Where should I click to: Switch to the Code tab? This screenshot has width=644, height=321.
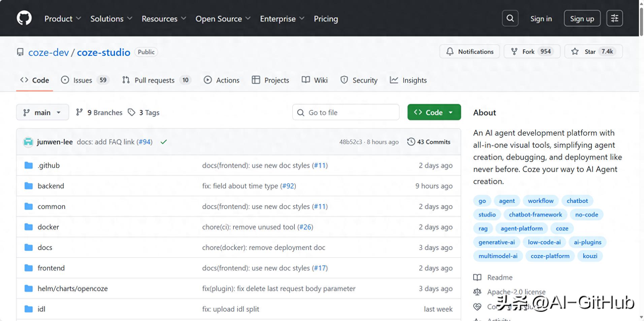pos(35,80)
